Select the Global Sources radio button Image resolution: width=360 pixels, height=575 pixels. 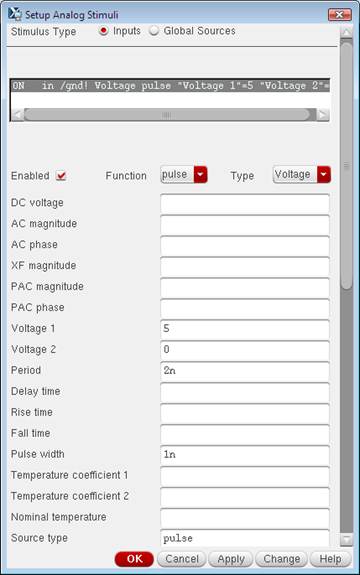(154, 31)
